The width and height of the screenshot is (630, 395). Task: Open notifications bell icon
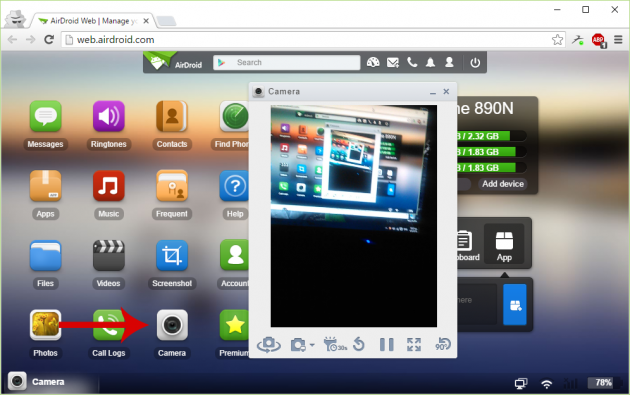click(x=430, y=62)
